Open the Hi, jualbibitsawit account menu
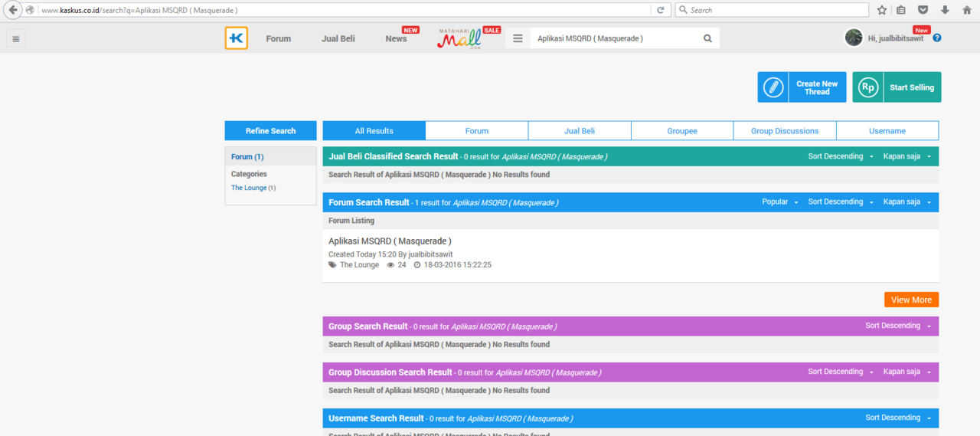Viewport: 980px width, 436px height. (895, 38)
